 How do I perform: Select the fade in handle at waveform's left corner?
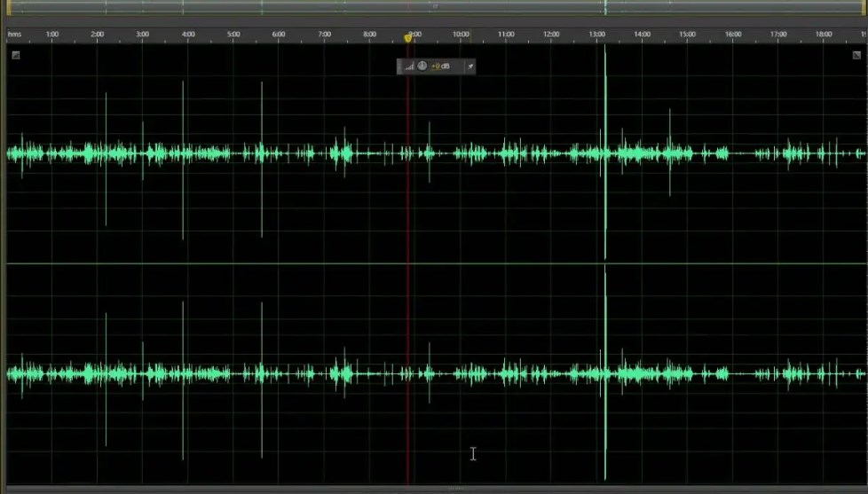tap(15, 55)
